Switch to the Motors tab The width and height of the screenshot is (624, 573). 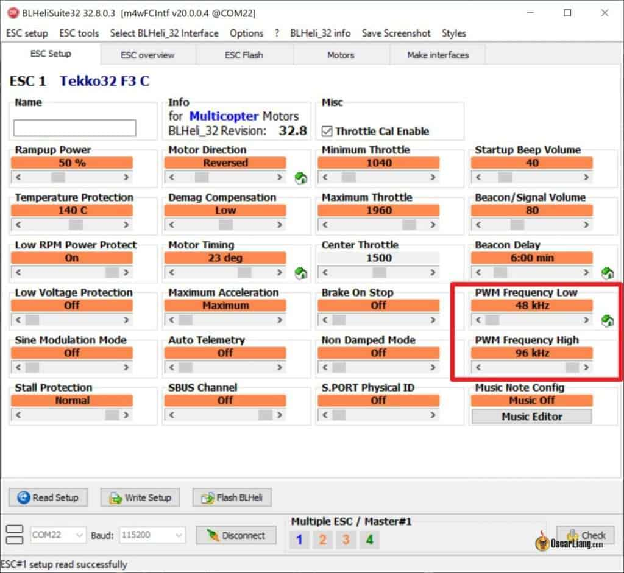tap(341, 55)
